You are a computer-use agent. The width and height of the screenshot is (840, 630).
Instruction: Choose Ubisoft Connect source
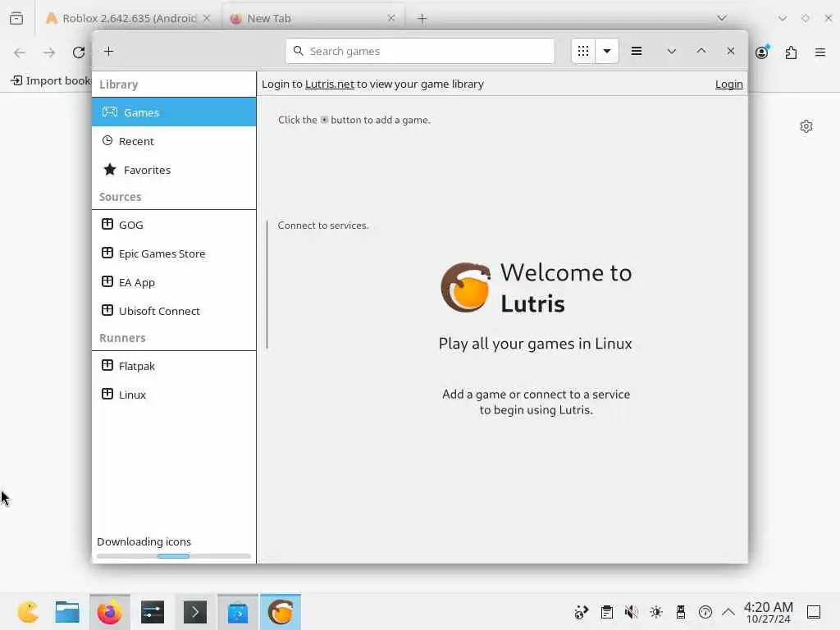click(x=174, y=311)
